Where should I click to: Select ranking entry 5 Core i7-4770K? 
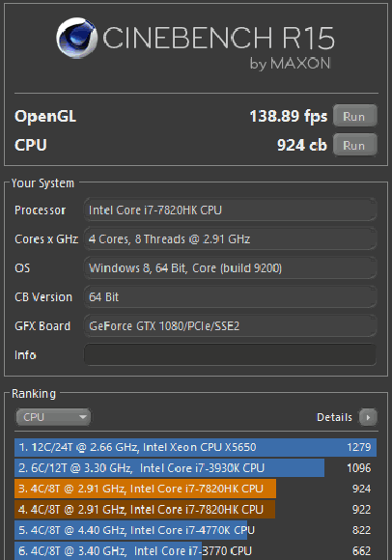coord(196,530)
